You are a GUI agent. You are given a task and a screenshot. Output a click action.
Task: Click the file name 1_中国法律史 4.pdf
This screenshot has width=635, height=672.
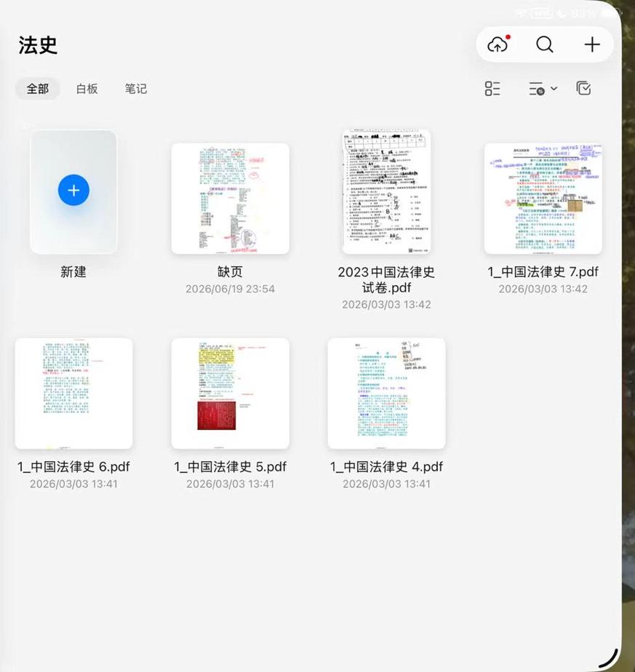coord(387,467)
